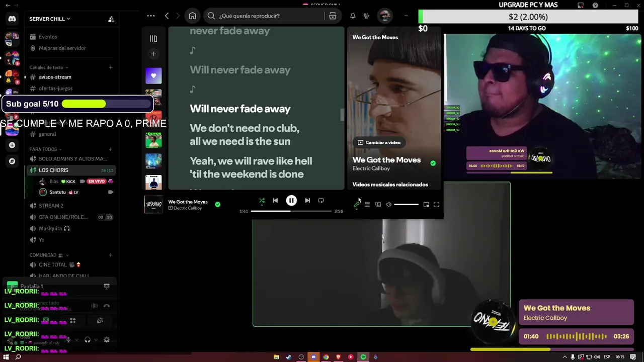Screen dimensions: 644x362
Task: Click the saved checkmark in the Now Playing panel
Action: pos(433,163)
